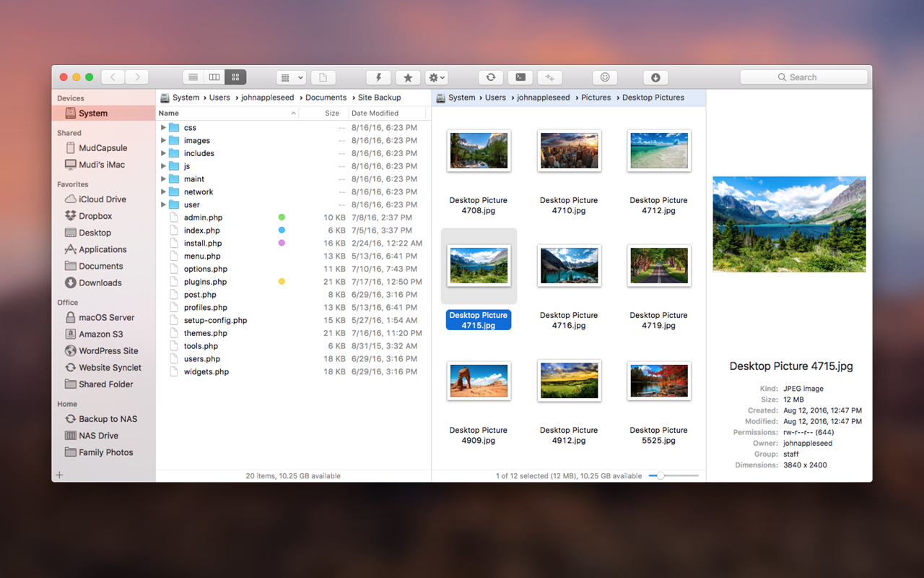
Task: Start a file sync with the sync icon
Action: coord(490,77)
